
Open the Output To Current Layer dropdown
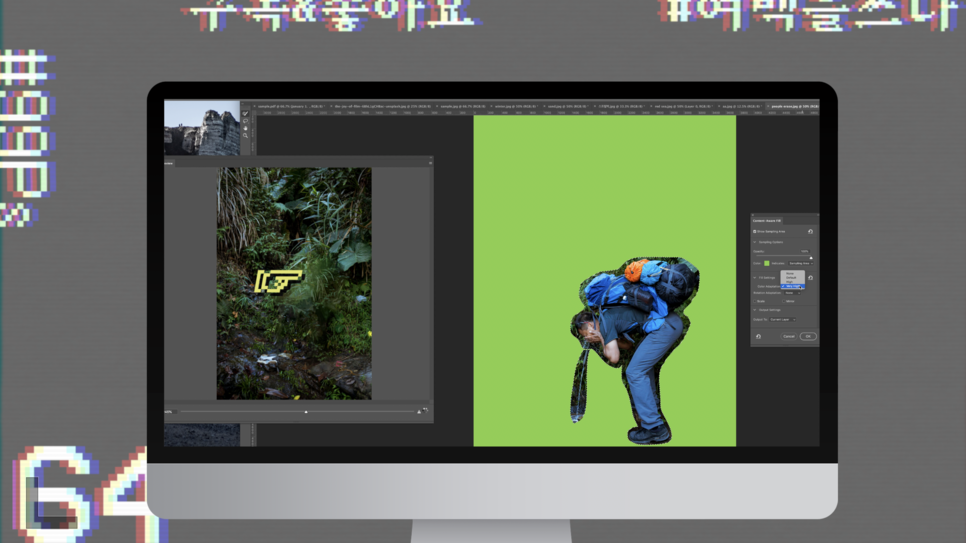(x=782, y=319)
